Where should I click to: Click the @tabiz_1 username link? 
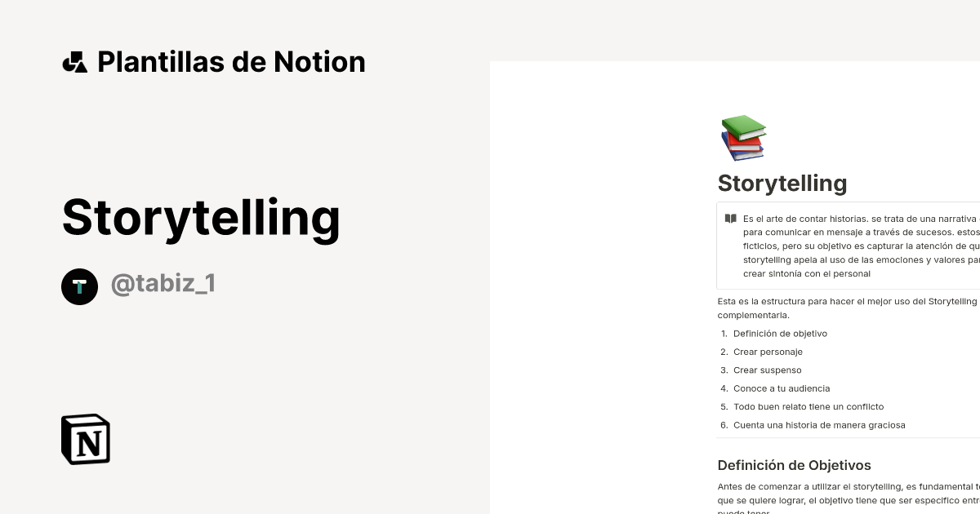pos(163,284)
